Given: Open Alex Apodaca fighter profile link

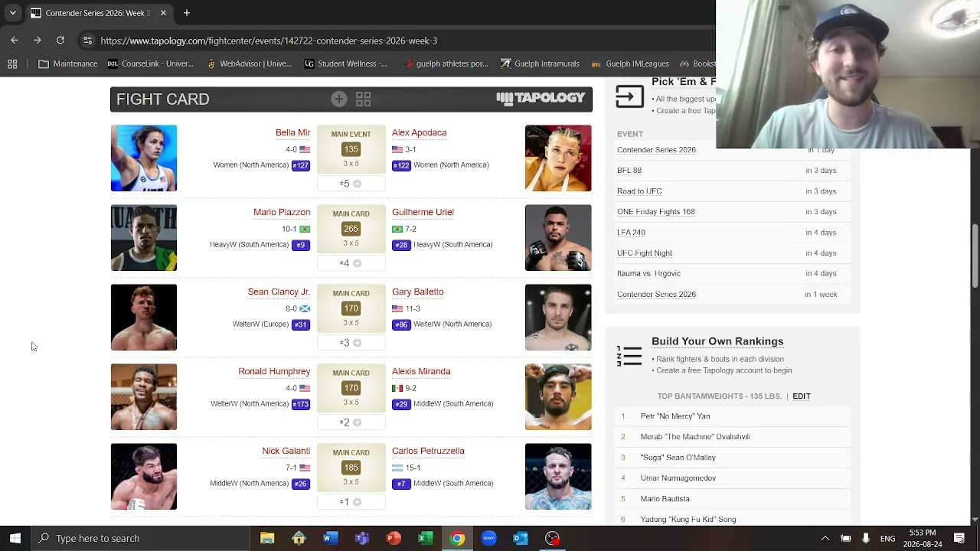Looking at the screenshot, I should click(x=419, y=132).
